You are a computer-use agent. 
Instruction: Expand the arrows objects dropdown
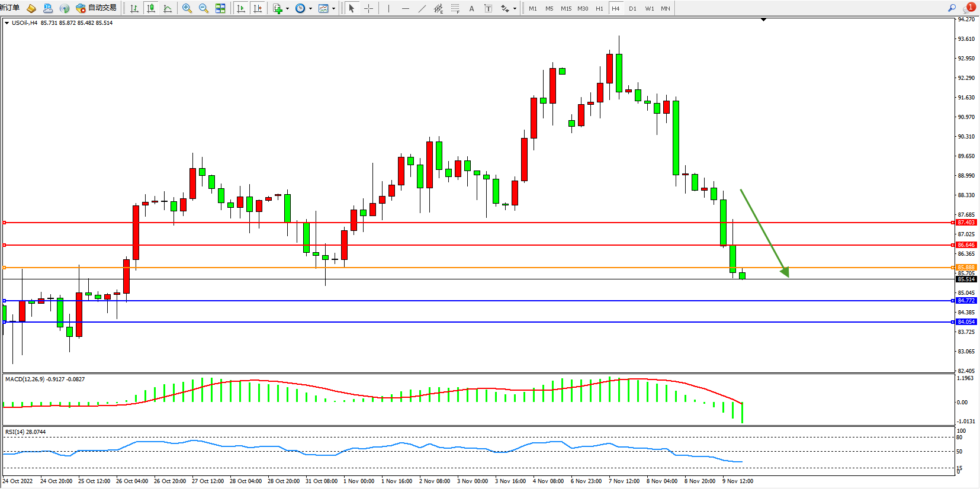coord(514,8)
